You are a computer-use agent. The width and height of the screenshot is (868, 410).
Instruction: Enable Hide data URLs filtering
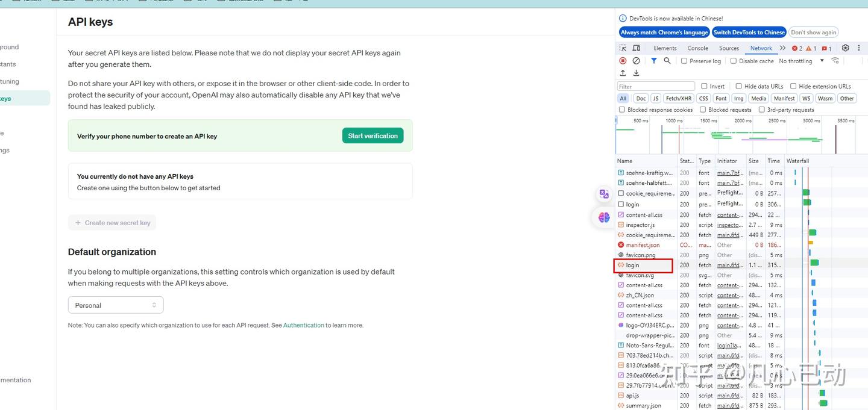tap(740, 86)
